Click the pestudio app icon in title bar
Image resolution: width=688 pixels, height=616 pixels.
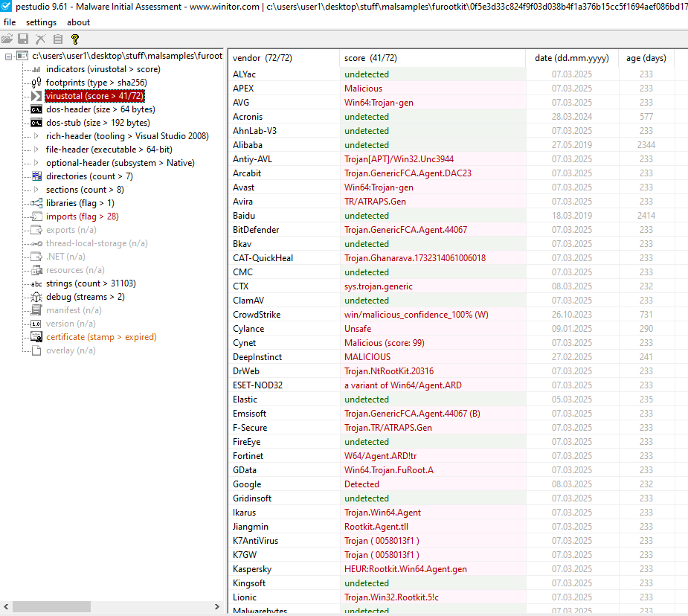tap(6, 6)
